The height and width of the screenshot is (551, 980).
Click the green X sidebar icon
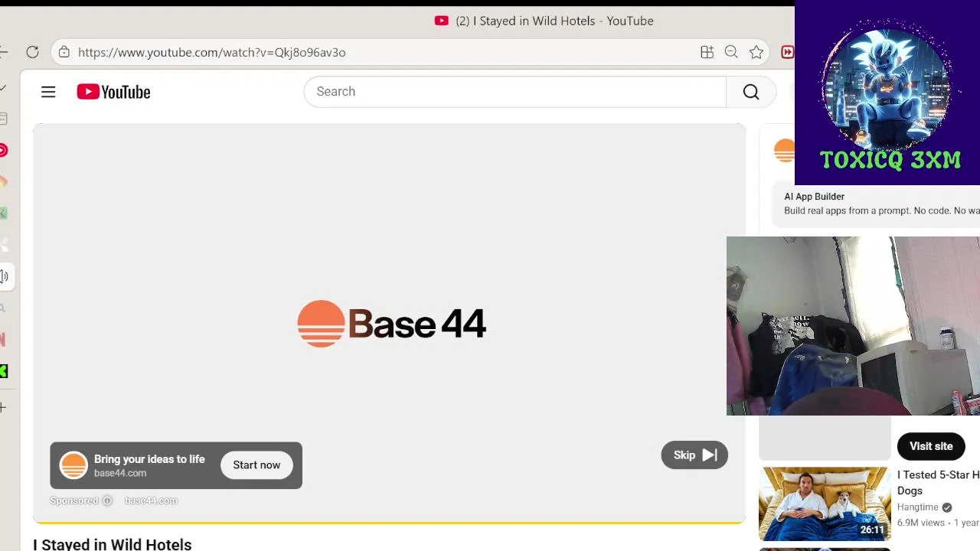pos(3,371)
